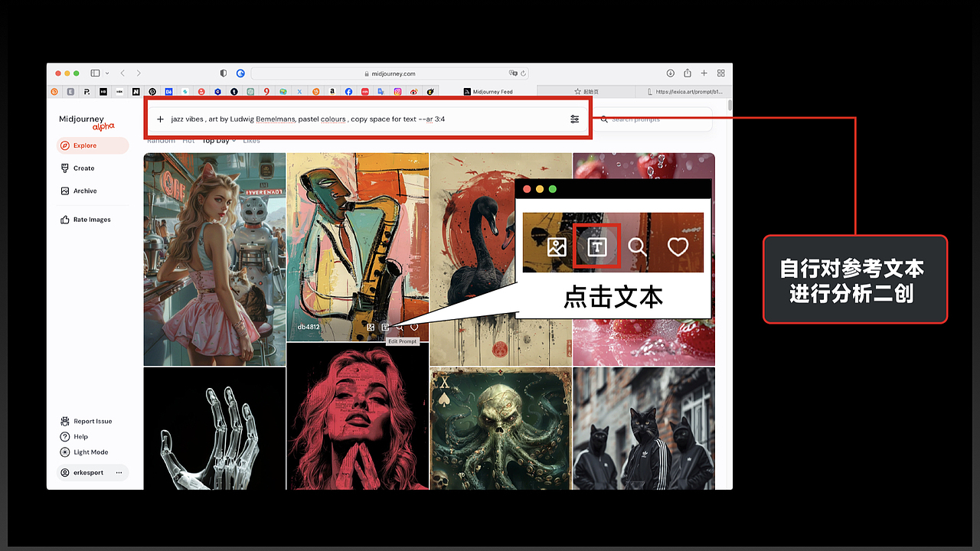Open the black cats in tracksuits thumbnail
This screenshot has width=980, height=551.
644,429
